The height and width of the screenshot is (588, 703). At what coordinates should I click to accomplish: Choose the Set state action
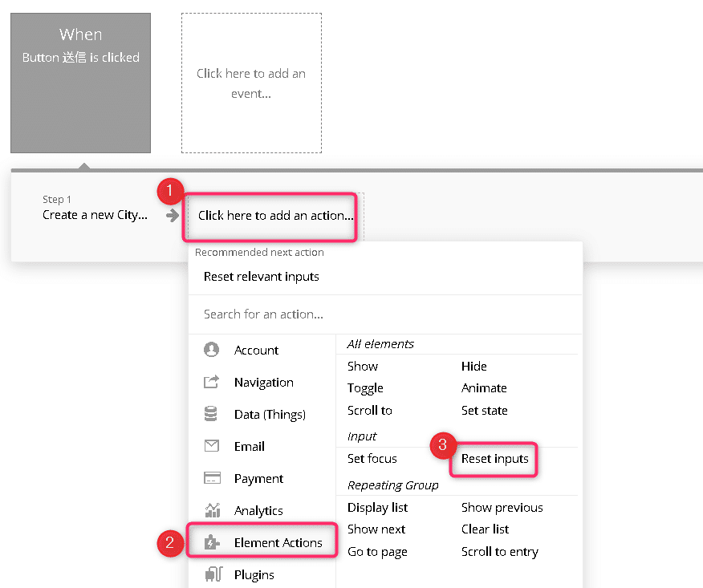(484, 411)
